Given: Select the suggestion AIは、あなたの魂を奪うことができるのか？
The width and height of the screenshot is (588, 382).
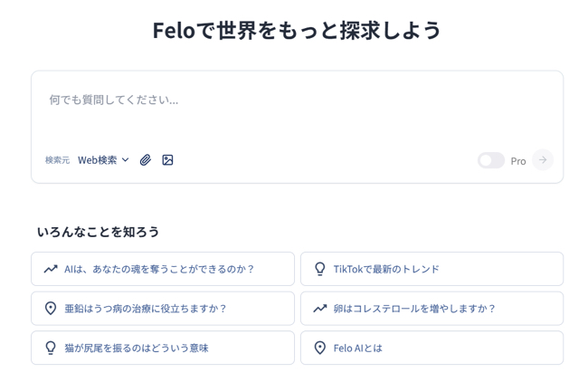Looking at the screenshot, I should [160, 269].
